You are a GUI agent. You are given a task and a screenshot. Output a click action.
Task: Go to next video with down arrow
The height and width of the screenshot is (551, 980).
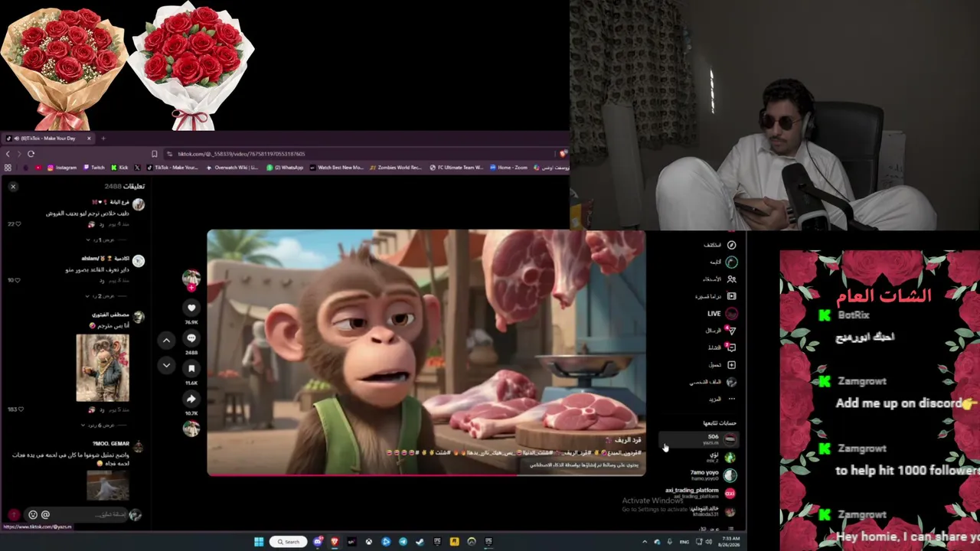click(167, 365)
